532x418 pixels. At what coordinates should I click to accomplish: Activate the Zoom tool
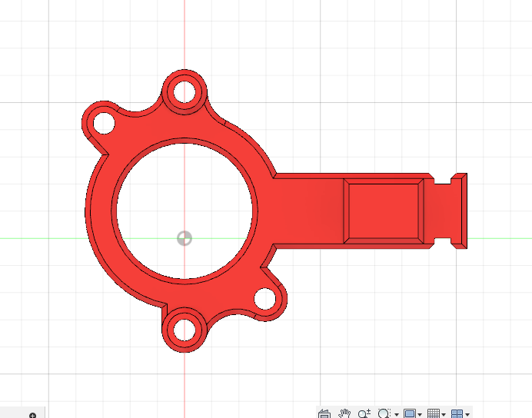pyautogui.click(x=364, y=413)
